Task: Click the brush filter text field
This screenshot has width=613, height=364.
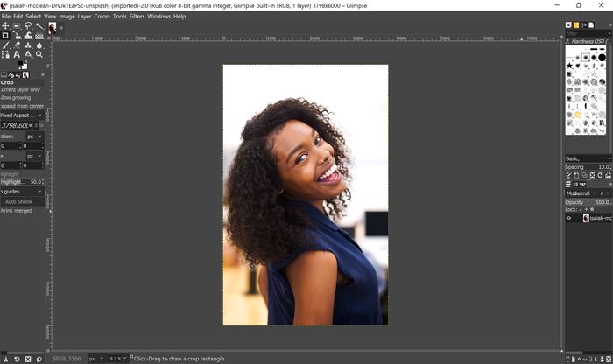Action: coord(585,33)
